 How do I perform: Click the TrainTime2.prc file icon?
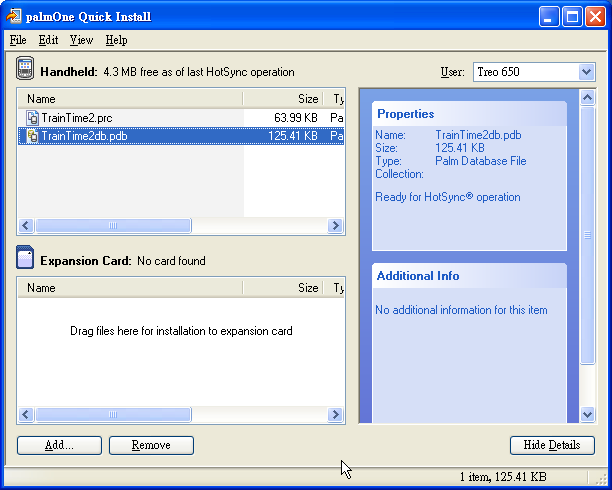pos(32,118)
